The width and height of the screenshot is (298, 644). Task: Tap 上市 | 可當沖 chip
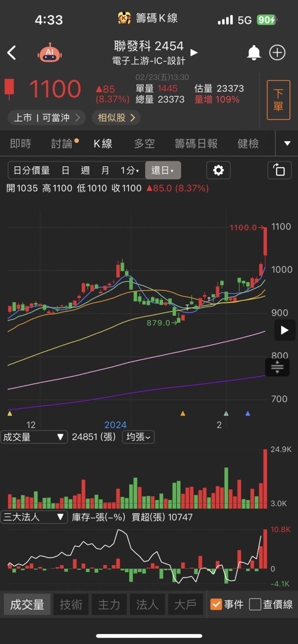[x=46, y=118]
